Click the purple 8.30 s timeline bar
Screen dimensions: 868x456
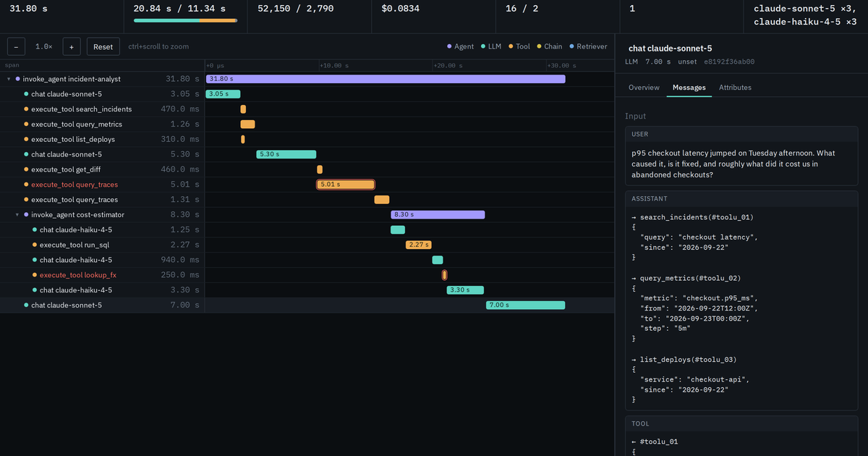point(438,215)
